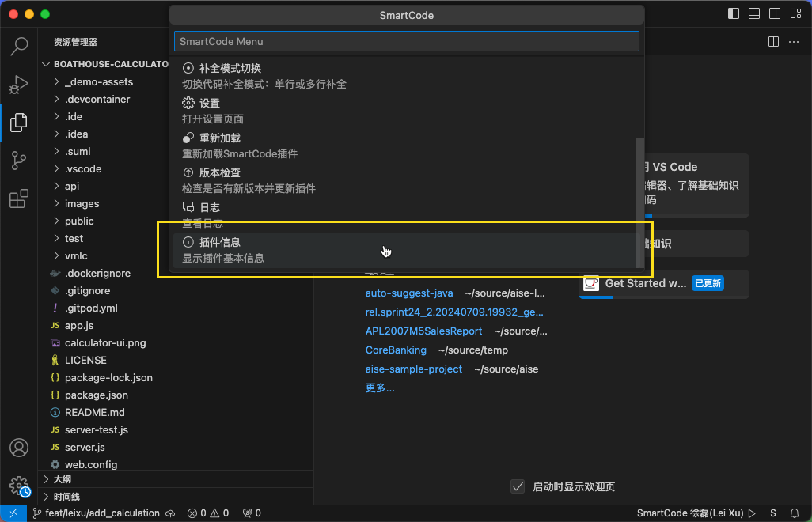Viewport: 812px width, 522px height.
Task: Select the 版本检查 menu entry
Action: [405, 180]
